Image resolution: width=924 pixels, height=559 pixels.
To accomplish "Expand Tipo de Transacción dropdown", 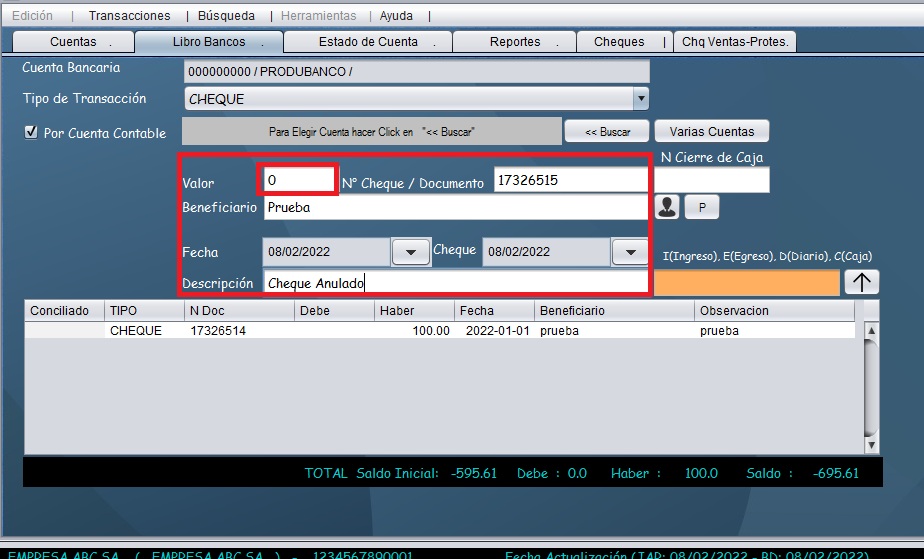I will click(640, 99).
